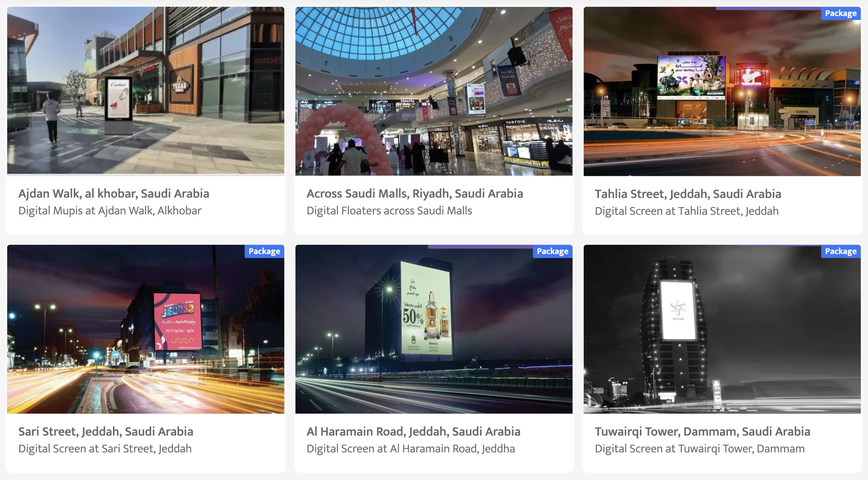Open the Ajdan Walk, al khobar listing title
The width and height of the screenshot is (868, 480).
pyautogui.click(x=114, y=194)
